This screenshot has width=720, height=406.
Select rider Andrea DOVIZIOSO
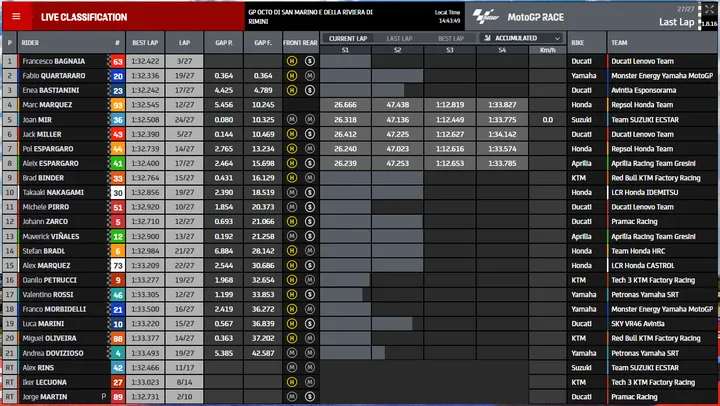[53, 353]
